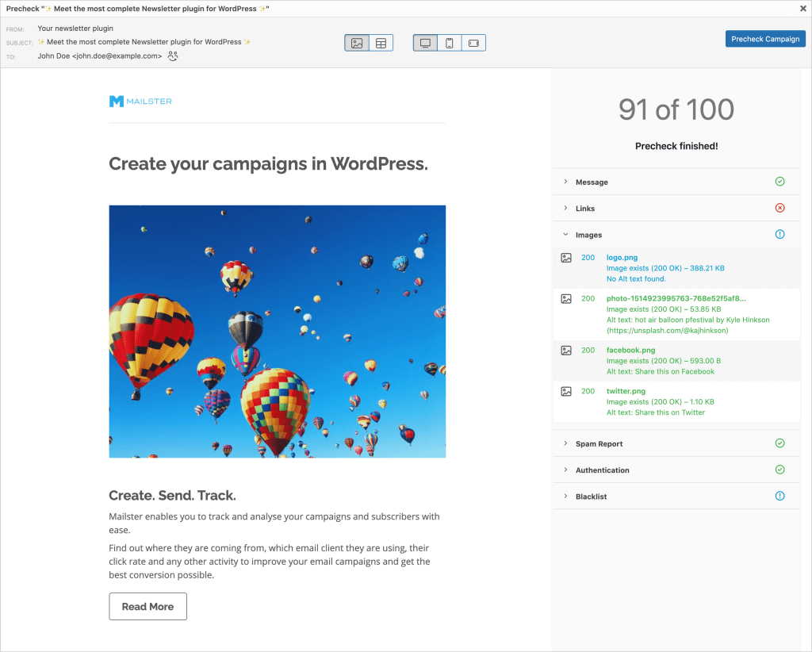Select landscape tablet preview icon
The height and width of the screenshot is (652, 812).
pos(473,43)
